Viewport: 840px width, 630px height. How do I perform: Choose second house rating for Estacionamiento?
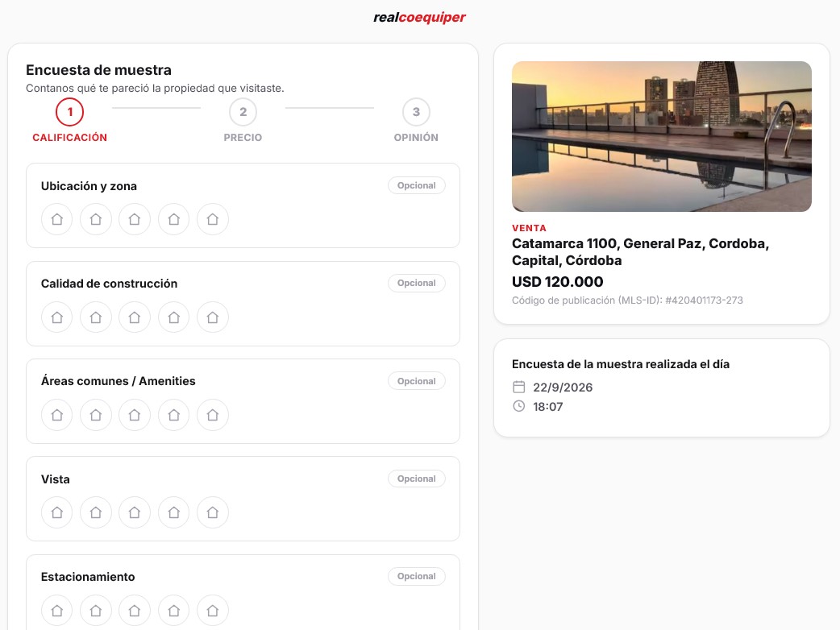[x=96, y=610]
